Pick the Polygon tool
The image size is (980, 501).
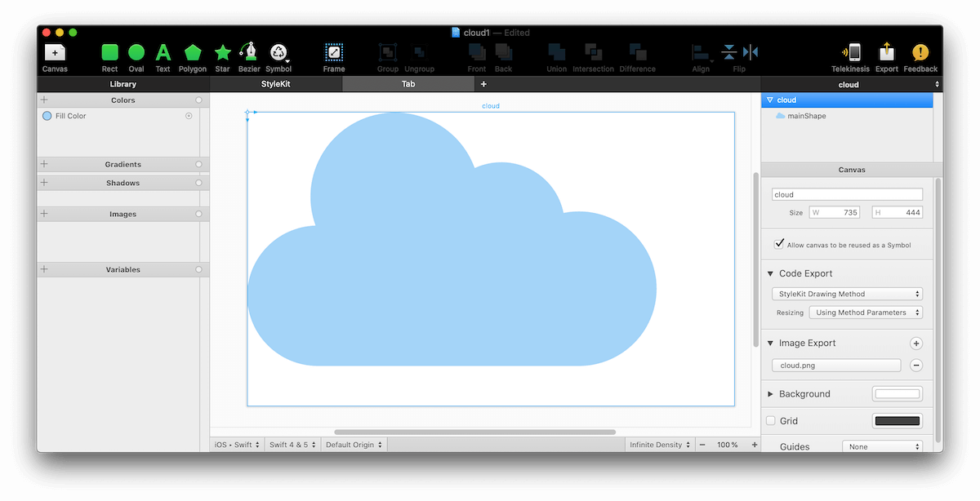[193, 53]
